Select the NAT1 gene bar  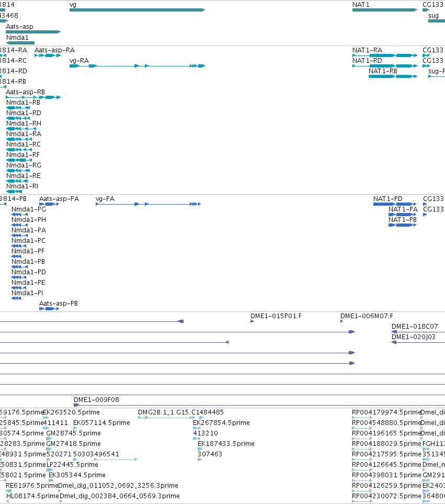pyautogui.click(x=385, y=10)
